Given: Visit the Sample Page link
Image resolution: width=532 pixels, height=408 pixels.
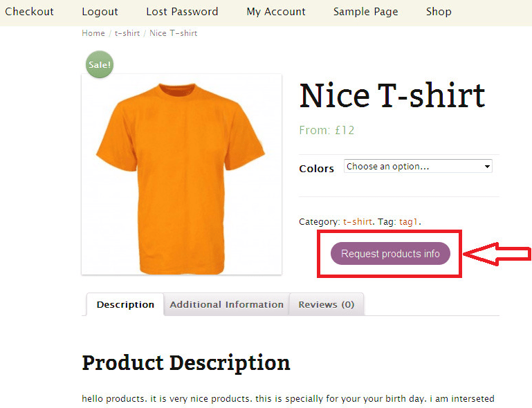Looking at the screenshot, I should click(365, 12).
